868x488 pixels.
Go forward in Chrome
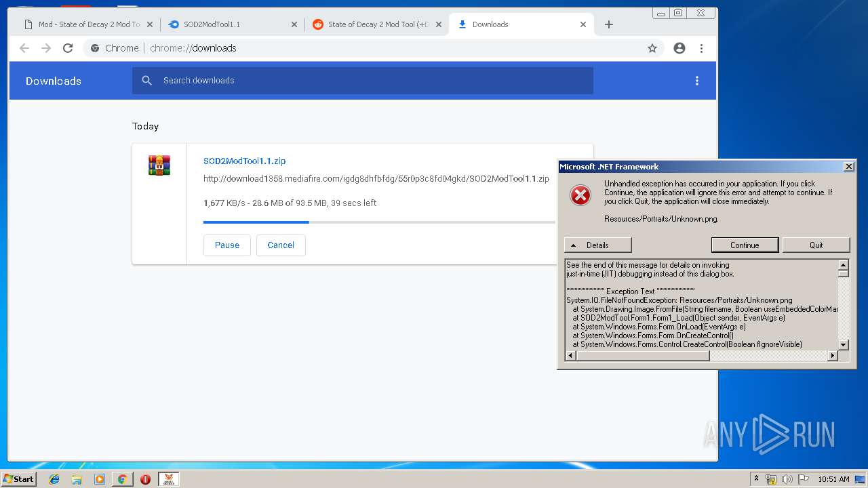46,48
